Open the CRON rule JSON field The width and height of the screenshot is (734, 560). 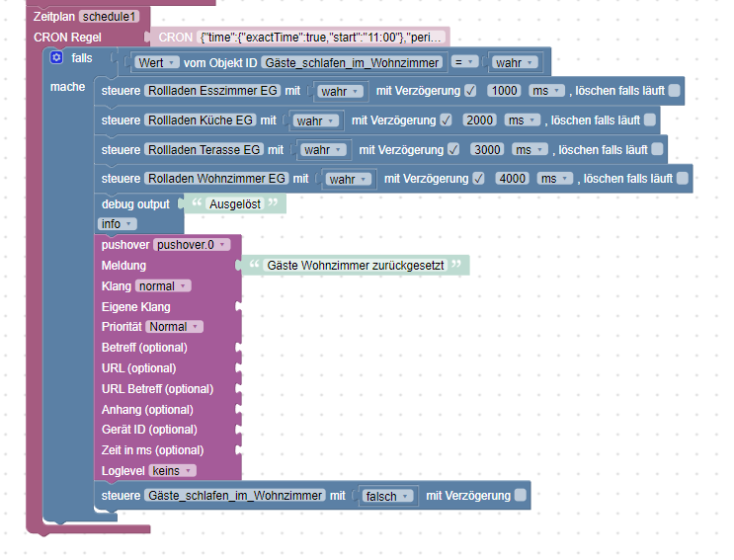coord(321,38)
